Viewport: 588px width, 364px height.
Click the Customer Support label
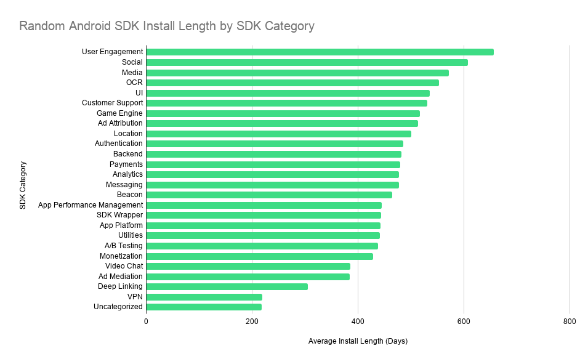tap(112, 103)
